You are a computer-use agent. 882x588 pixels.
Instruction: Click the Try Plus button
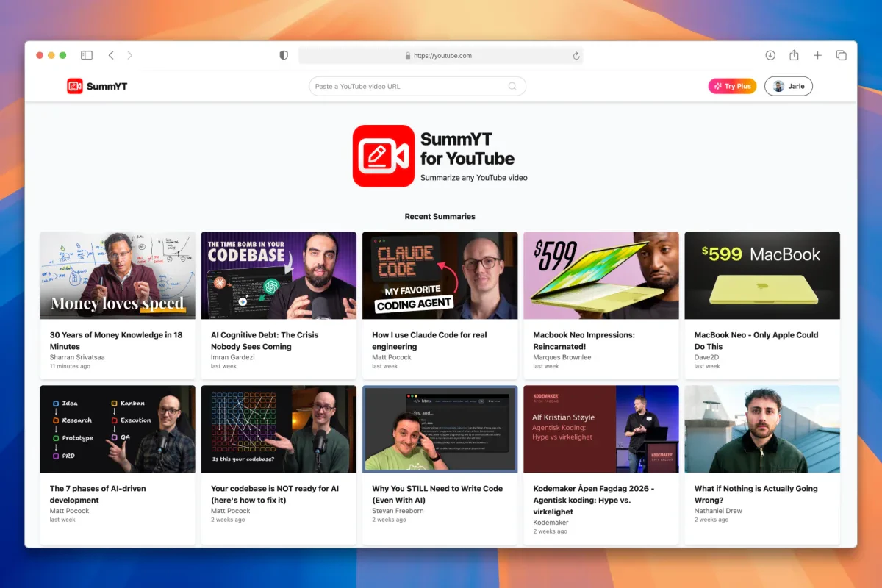[x=732, y=86]
